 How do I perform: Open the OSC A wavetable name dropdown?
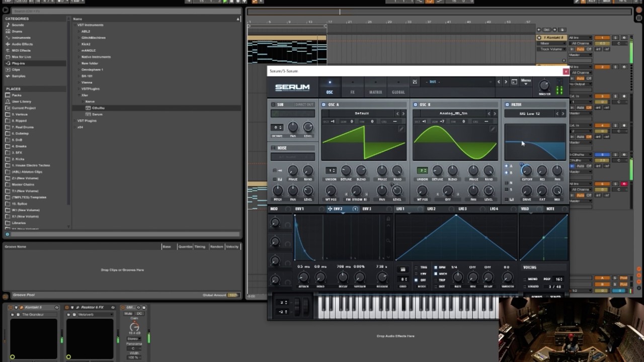tap(362, 114)
